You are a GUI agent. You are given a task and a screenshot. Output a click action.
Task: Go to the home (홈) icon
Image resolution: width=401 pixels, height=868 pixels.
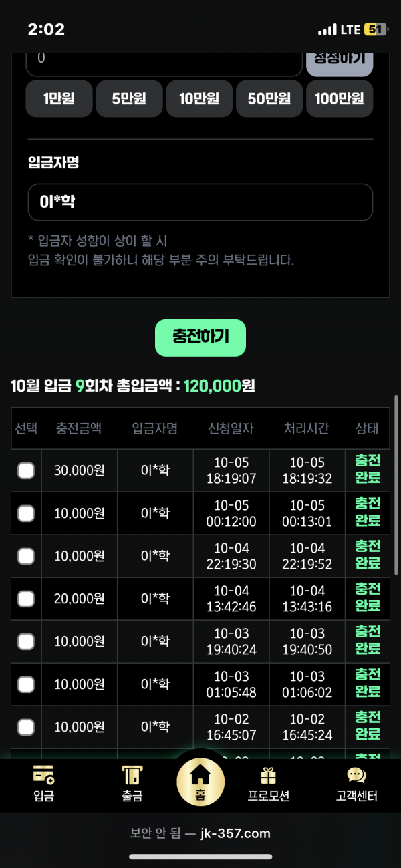point(200,778)
